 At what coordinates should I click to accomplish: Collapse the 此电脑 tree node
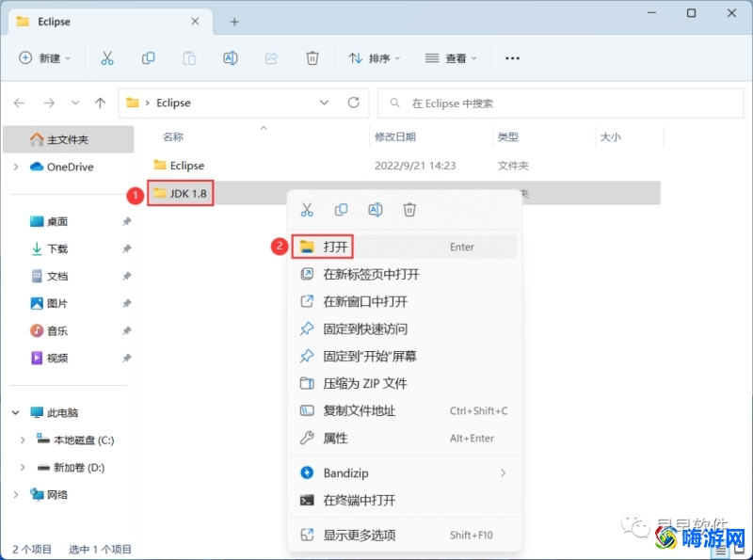(16, 412)
